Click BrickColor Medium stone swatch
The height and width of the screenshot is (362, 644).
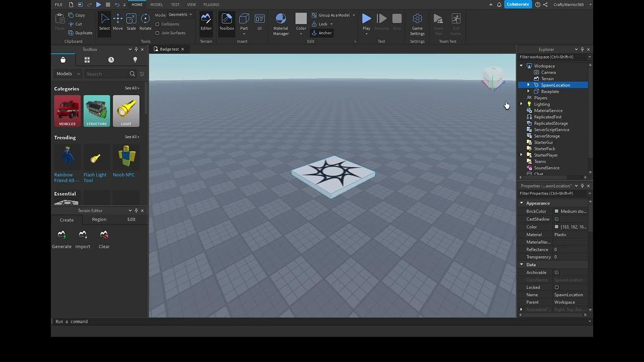[x=556, y=212]
